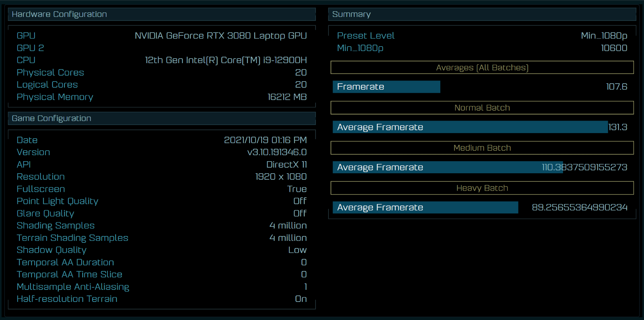Select Point Light Quality label
Viewport: 644px width, 320px height.
click(x=58, y=201)
